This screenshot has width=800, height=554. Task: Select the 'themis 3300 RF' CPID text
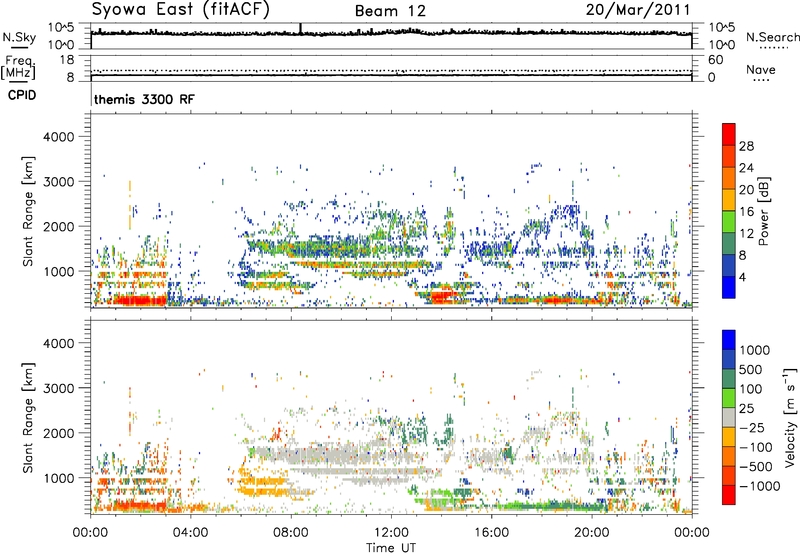pyautogui.click(x=144, y=99)
